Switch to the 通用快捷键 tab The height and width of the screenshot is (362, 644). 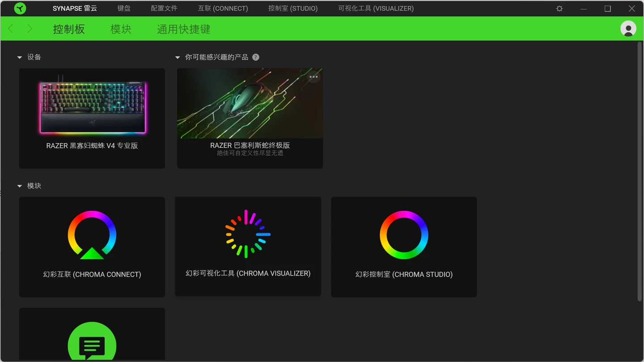183,29
